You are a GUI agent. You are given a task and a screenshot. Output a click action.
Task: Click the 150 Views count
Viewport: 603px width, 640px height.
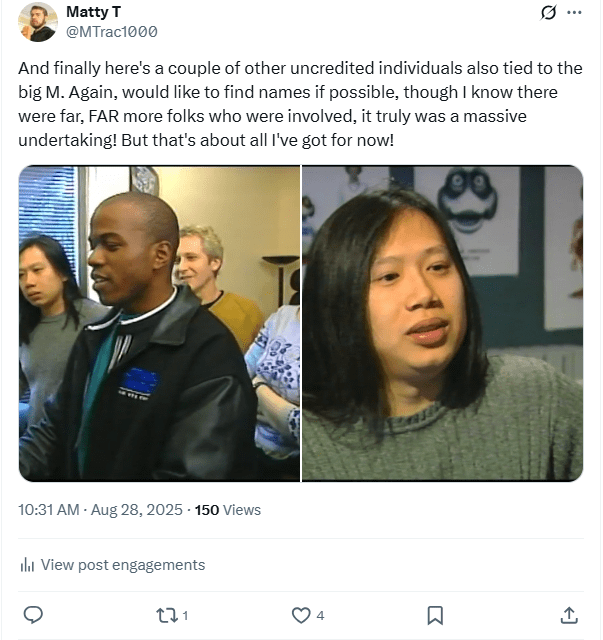pyautogui.click(x=227, y=510)
